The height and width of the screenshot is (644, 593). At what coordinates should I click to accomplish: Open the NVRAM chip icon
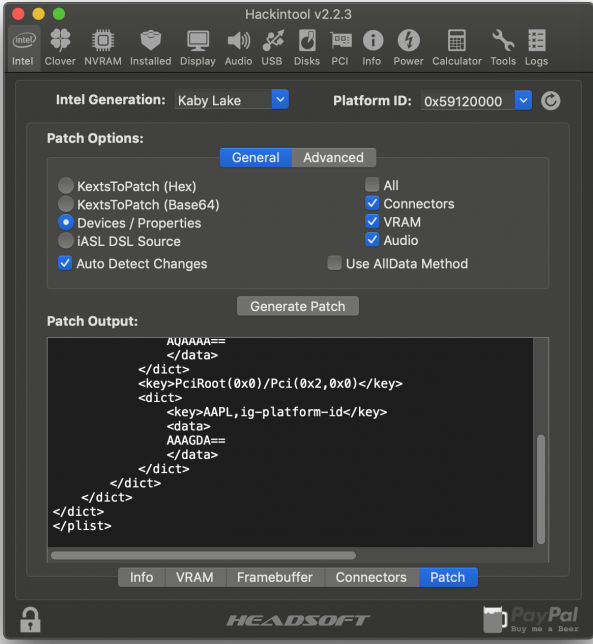click(103, 48)
